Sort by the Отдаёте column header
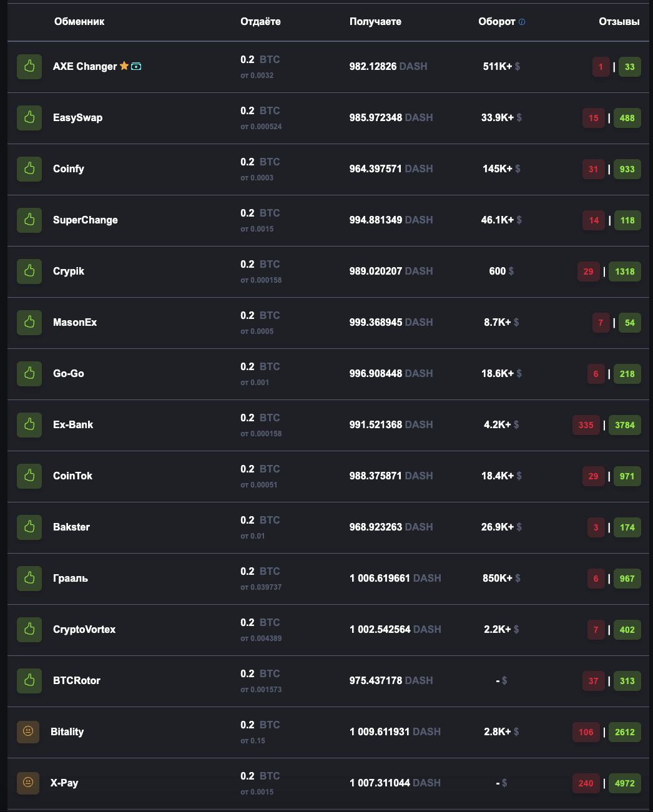Screen dimensions: 653x812 coord(260,22)
